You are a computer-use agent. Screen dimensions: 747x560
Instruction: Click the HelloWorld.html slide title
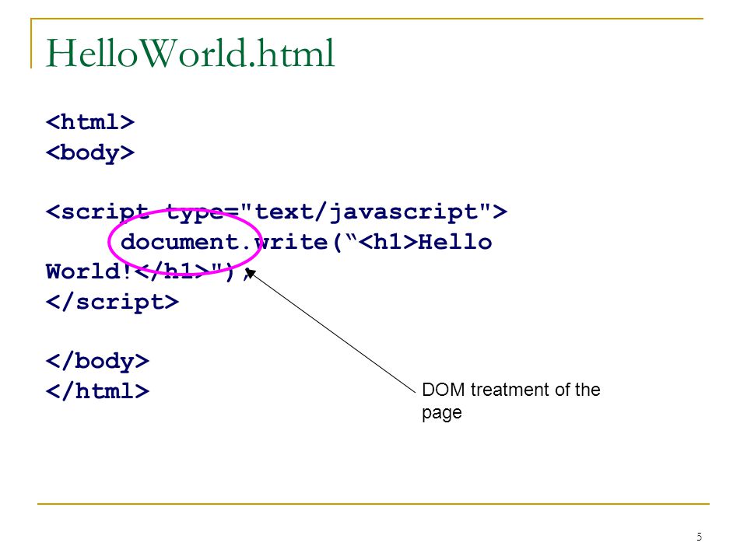(190, 53)
